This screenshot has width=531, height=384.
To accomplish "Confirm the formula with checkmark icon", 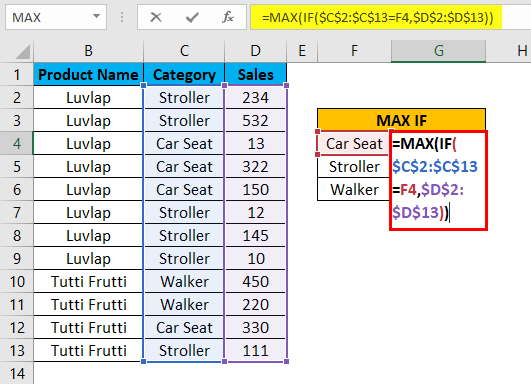I will click(x=192, y=17).
